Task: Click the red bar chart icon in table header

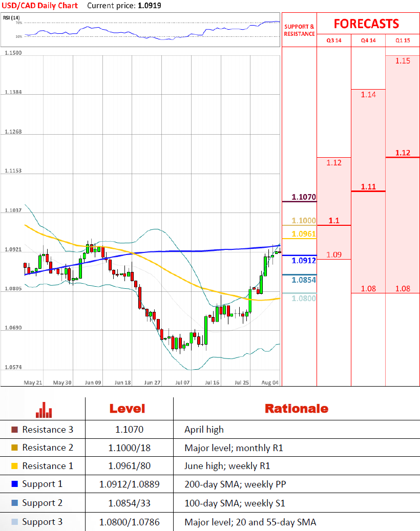Action: (44, 409)
